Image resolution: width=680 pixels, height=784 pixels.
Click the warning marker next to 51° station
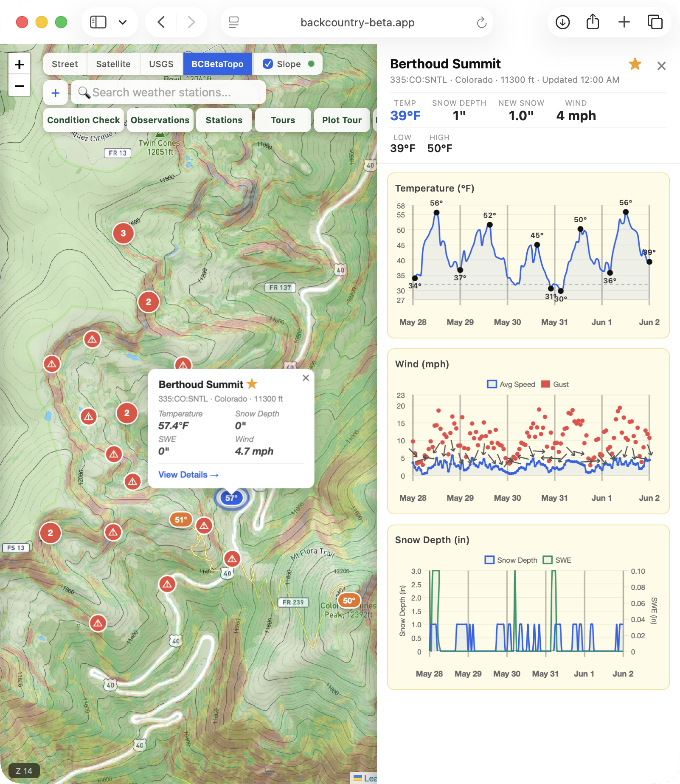(204, 526)
